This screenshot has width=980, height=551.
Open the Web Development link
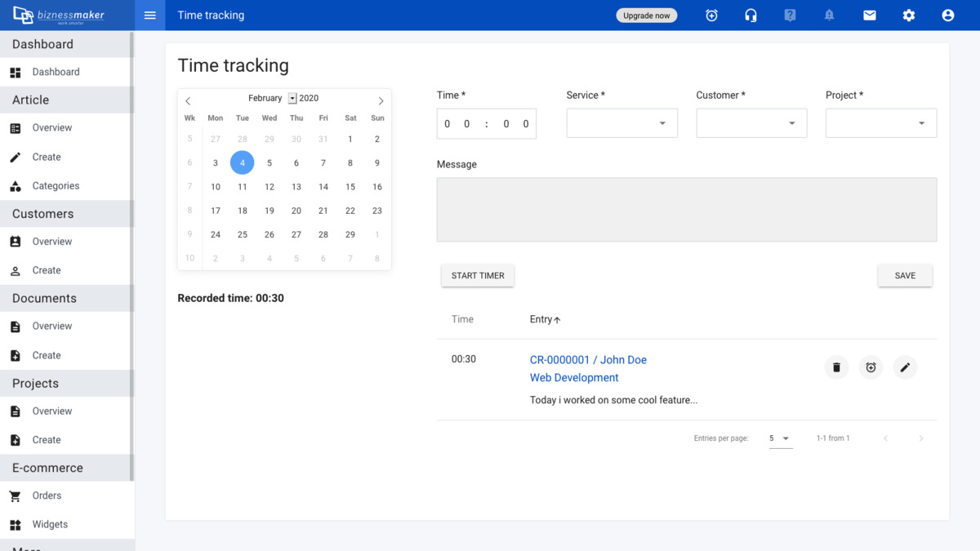574,378
